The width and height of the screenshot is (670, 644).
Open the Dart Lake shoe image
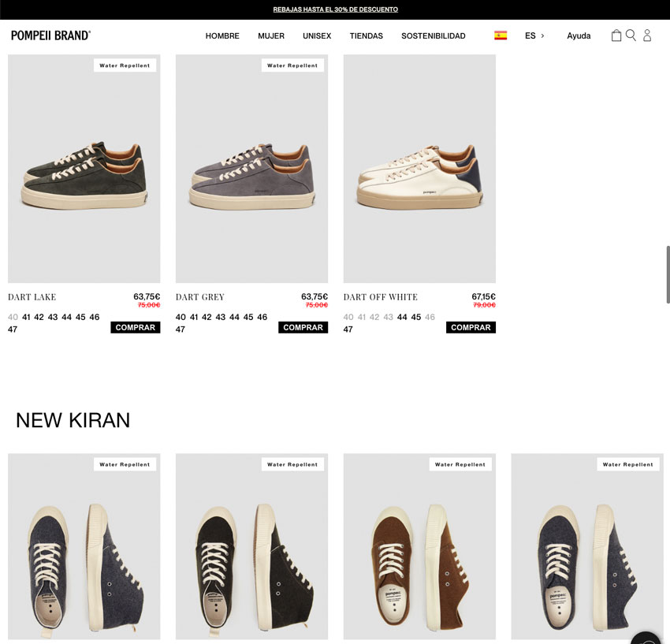pyautogui.click(x=84, y=169)
